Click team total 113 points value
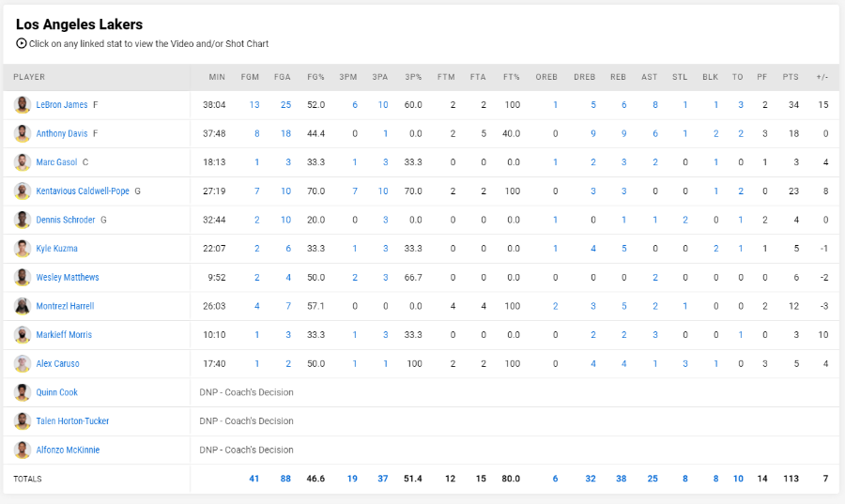The height and width of the screenshot is (504, 845). click(791, 478)
